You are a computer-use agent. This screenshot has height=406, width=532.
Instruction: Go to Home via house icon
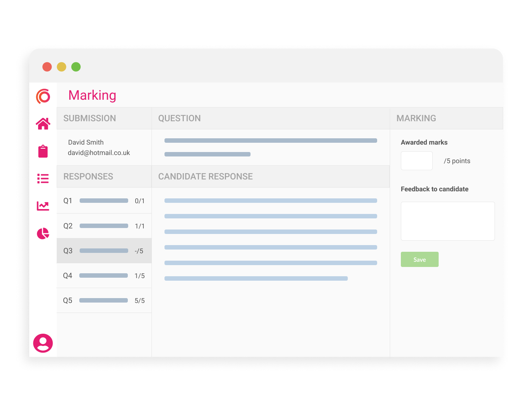point(43,124)
